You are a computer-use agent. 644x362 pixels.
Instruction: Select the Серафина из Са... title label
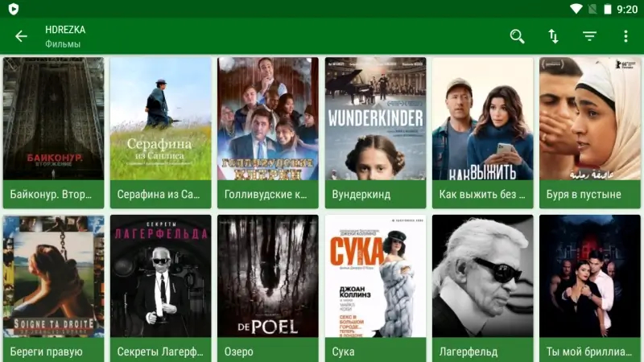[158, 194]
